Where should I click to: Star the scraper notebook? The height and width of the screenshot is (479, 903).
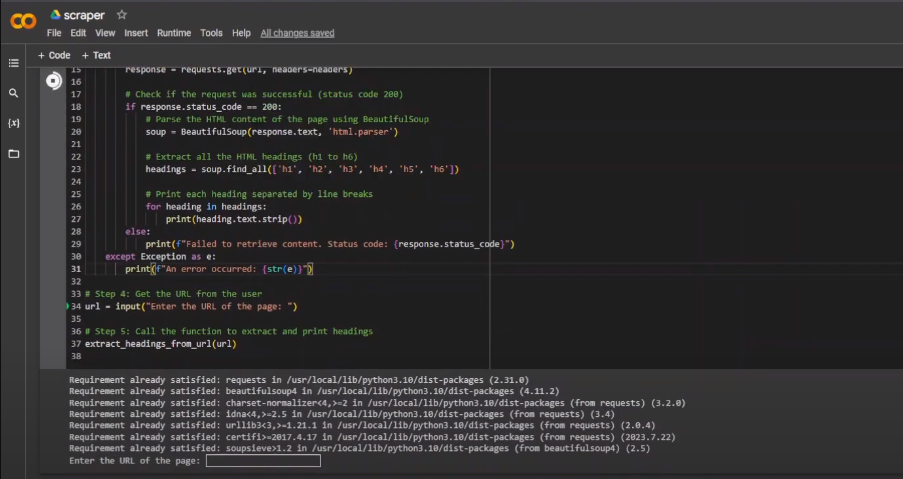122,15
